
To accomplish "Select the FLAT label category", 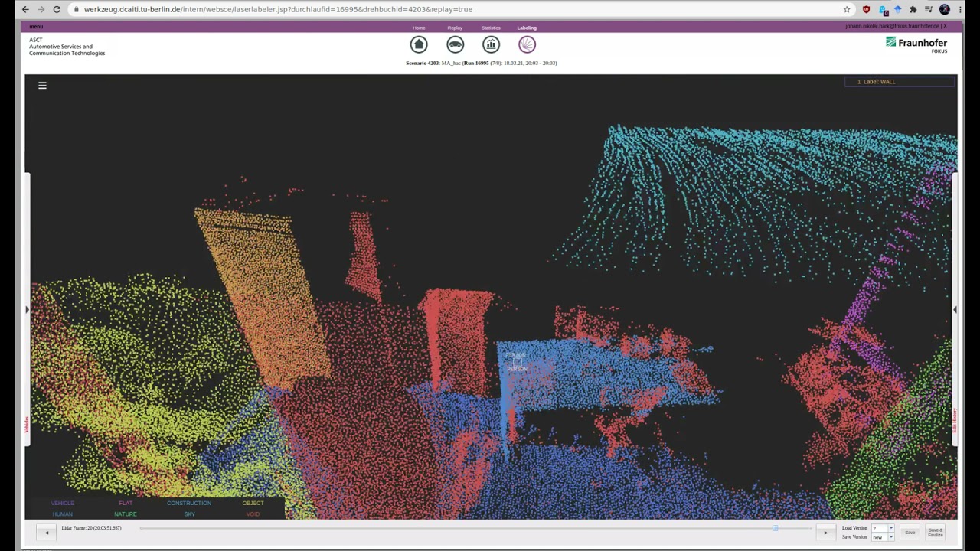I will 126,503.
